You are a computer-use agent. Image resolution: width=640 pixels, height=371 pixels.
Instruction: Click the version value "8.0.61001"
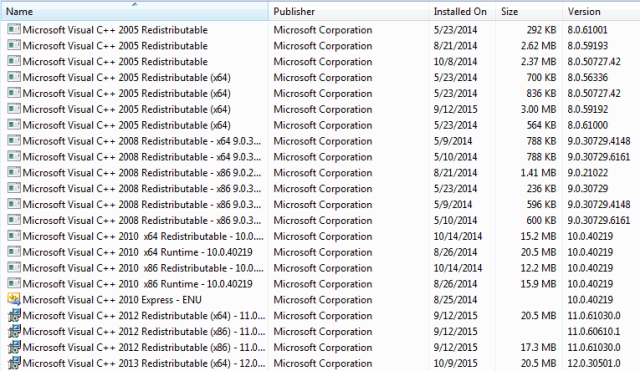click(587, 30)
